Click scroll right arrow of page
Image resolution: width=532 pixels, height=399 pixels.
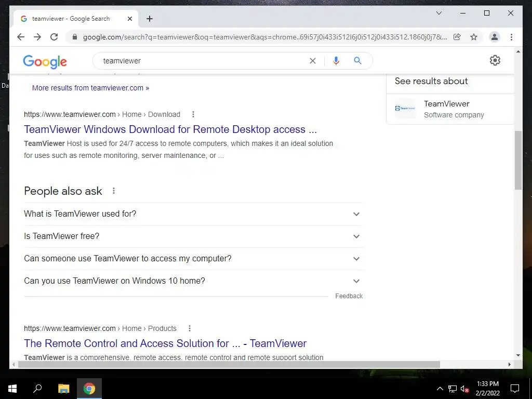pyautogui.click(x=509, y=364)
